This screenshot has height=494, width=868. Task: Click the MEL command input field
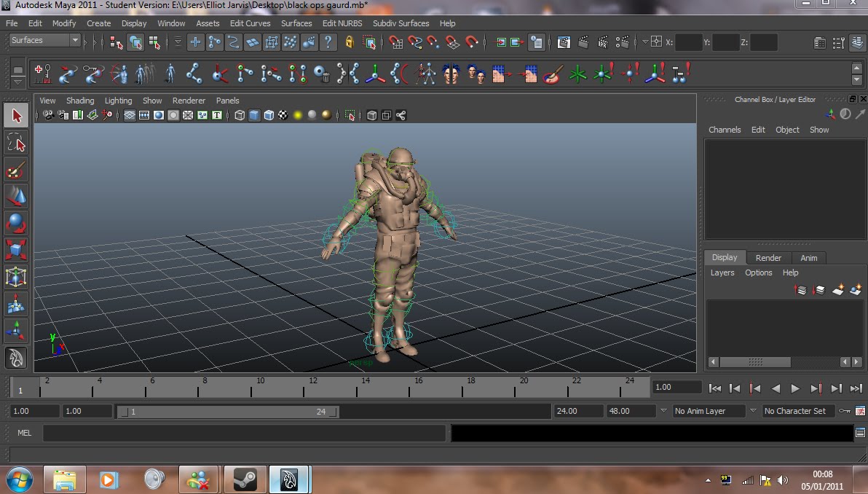tap(244, 433)
